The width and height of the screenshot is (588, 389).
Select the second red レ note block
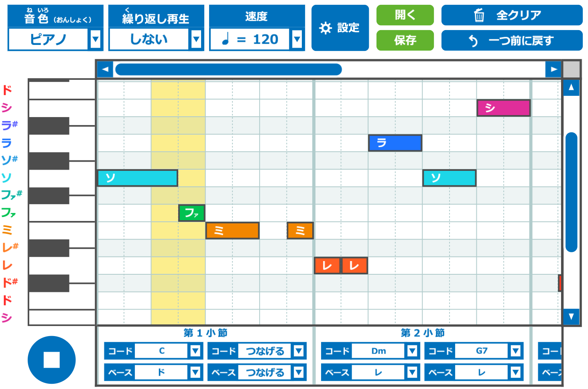tap(354, 265)
